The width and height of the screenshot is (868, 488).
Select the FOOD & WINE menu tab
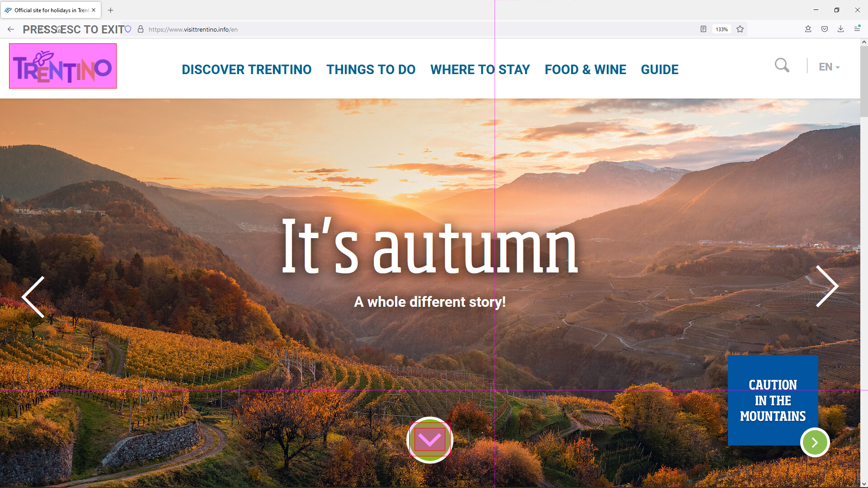pos(585,69)
